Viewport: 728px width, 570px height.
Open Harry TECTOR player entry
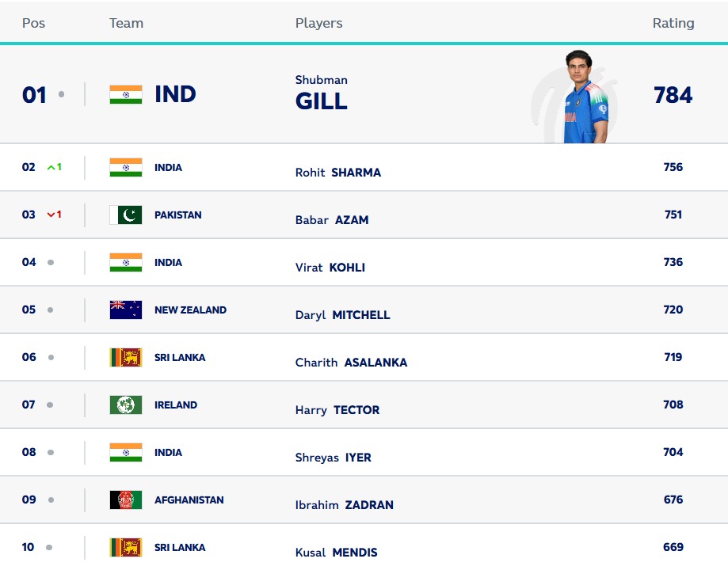pos(337,410)
